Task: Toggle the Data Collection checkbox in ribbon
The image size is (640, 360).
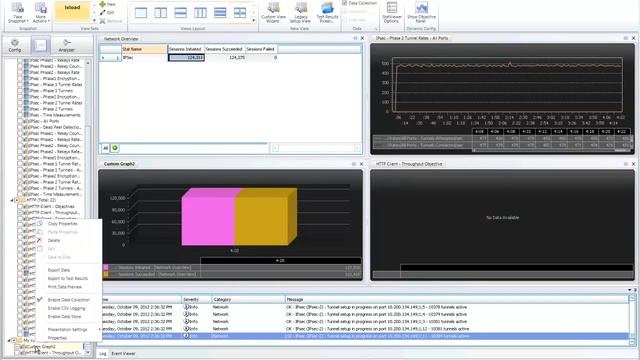Action: coord(344,3)
